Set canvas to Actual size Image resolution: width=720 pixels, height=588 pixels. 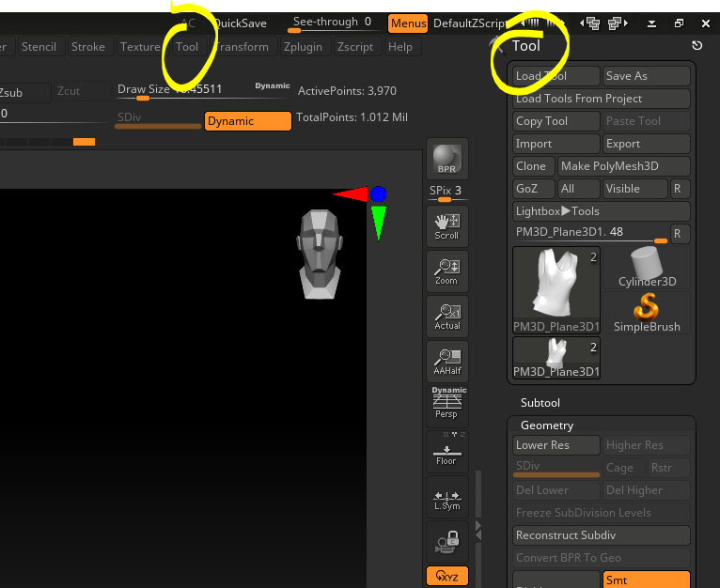446,317
